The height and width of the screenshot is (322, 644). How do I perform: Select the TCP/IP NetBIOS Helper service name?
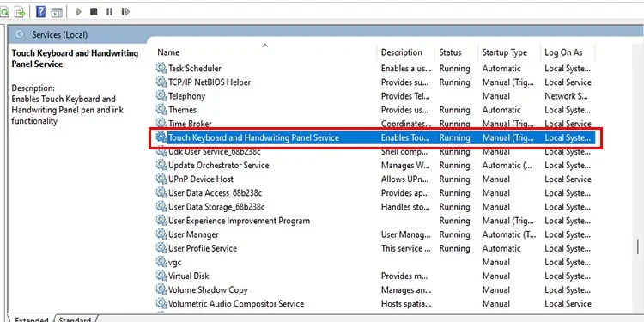[210, 82]
